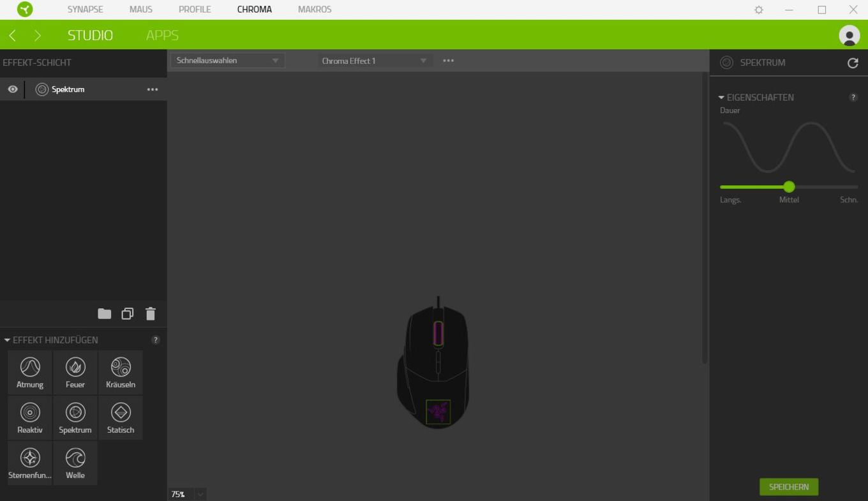Add the Atmung effect
The image size is (868, 501).
click(x=30, y=372)
